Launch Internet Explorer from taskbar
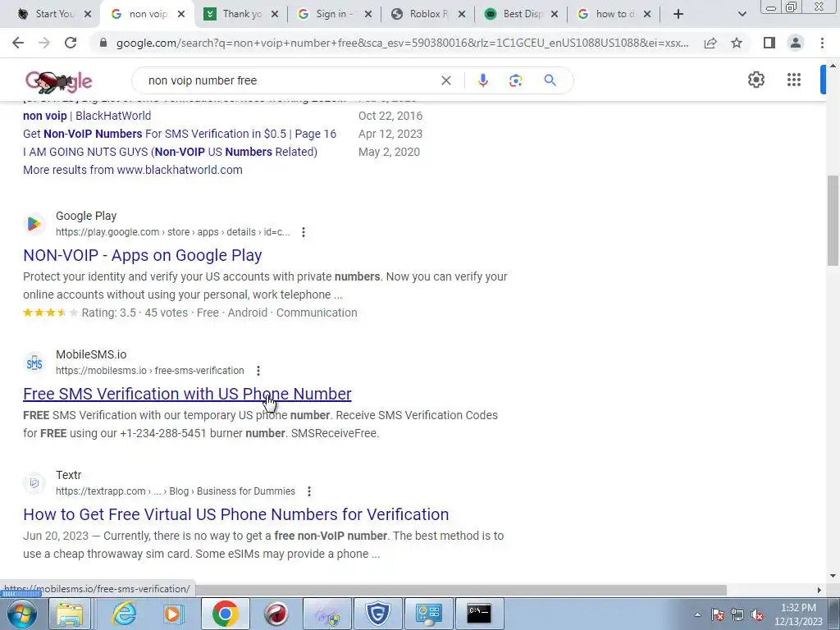This screenshot has height=630, width=840. [124, 614]
